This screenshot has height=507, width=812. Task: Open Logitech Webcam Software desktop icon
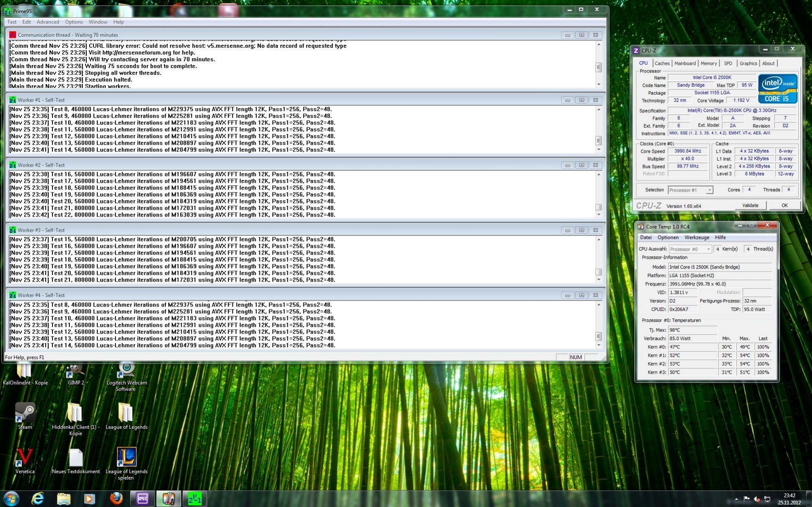click(126, 377)
